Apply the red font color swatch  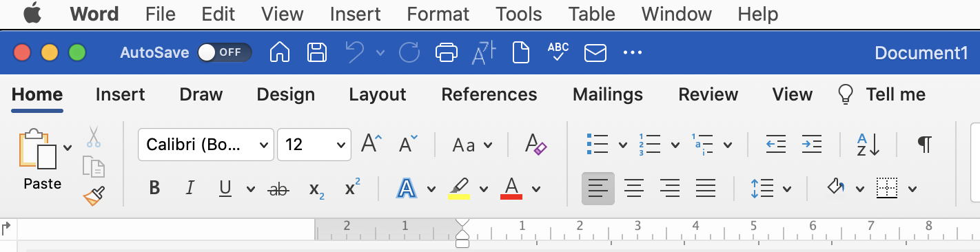(511, 188)
